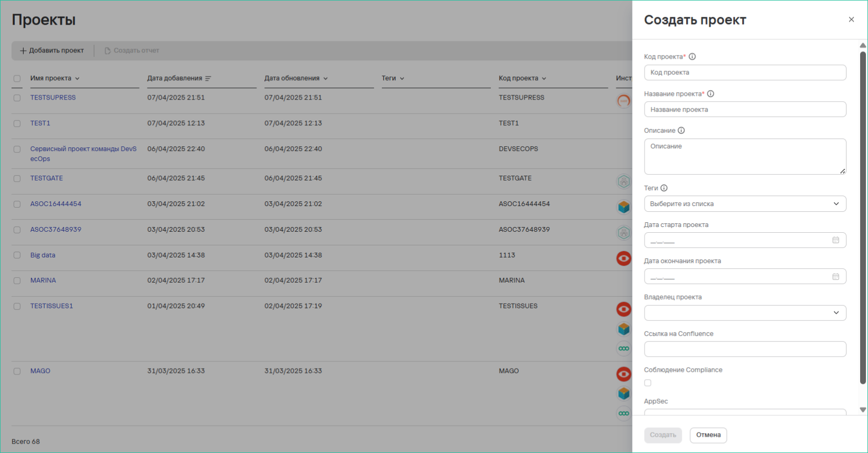868x453 pixels.
Task: Enable the Соблюдение Compliance checkbox
Action: pos(648,383)
